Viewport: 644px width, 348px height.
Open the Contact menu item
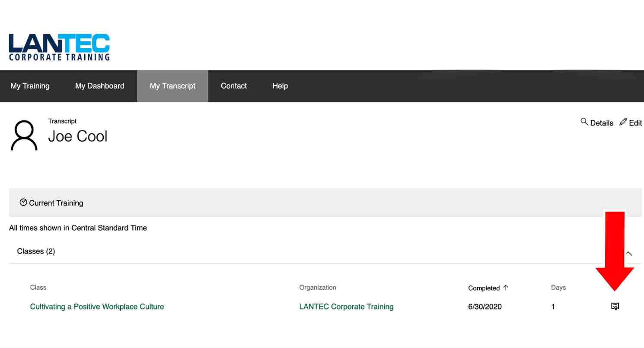coord(233,86)
